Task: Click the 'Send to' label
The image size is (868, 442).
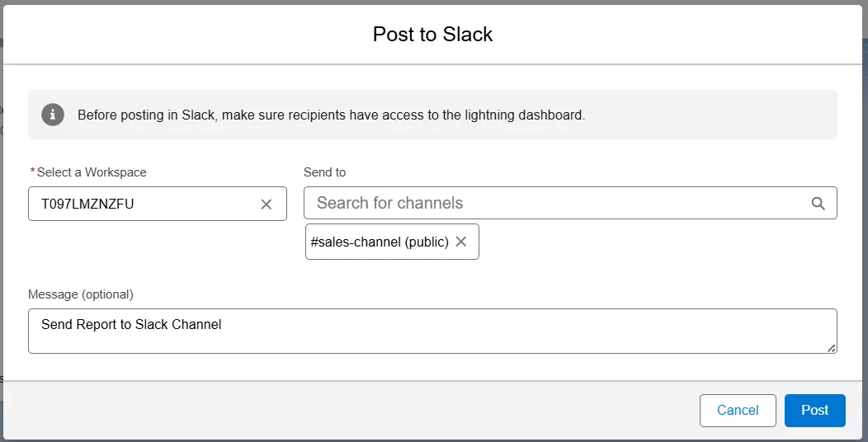Action: (x=324, y=172)
